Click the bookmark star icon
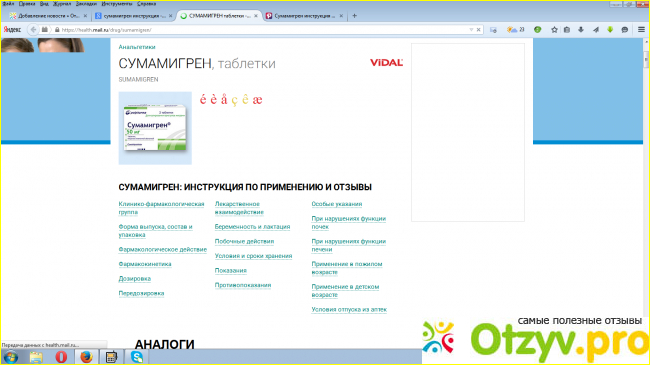Image resolution: width=650 pixels, height=365 pixels. (x=554, y=30)
